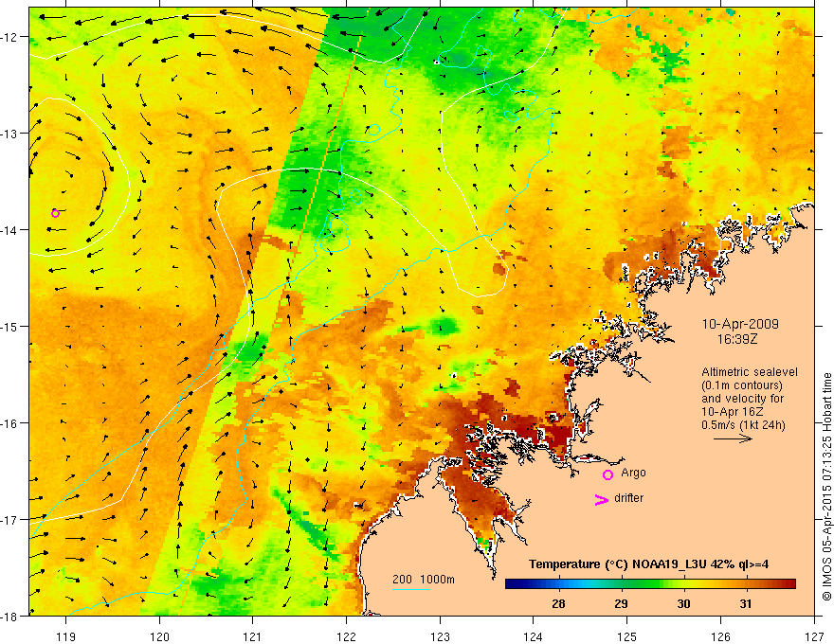Viewport: 834px width, 644px height.
Task: Click the latitude label -15
Action: pyautogui.click(x=9, y=327)
